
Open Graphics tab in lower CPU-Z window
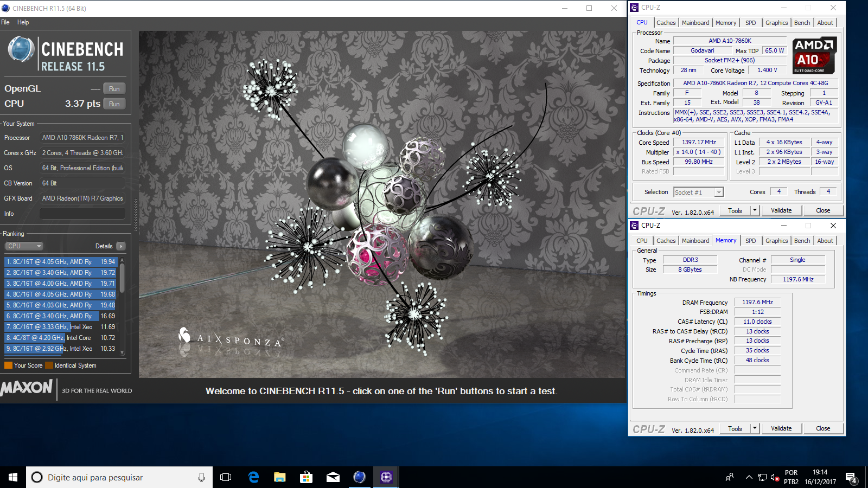pyautogui.click(x=776, y=241)
